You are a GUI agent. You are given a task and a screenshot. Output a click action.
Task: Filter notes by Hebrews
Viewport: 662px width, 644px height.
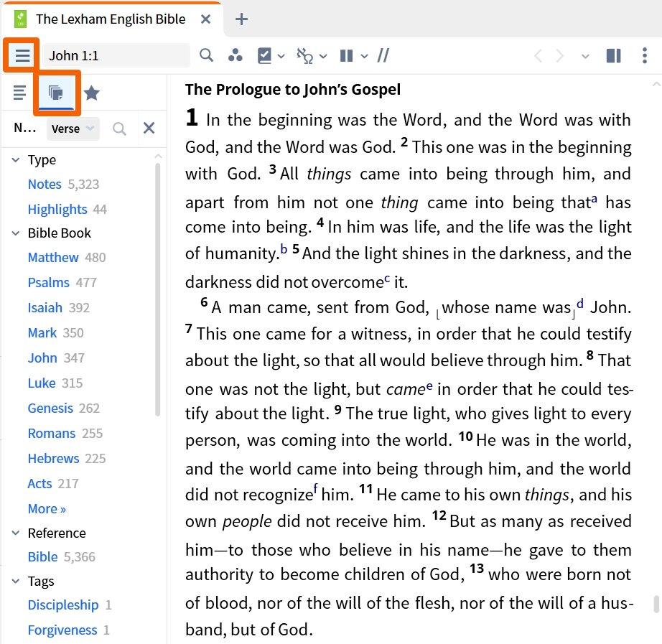(53, 458)
